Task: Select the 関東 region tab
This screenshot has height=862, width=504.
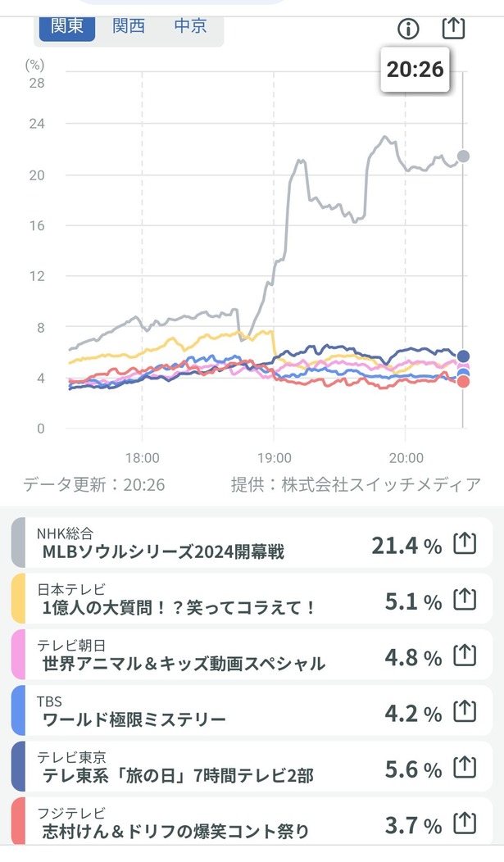Action: click(67, 26)
